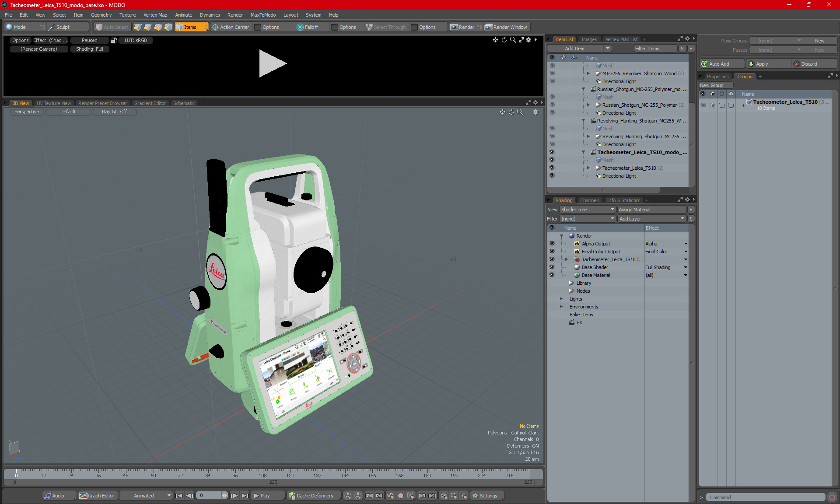Viewport: 840px width, 504px height.
Task: Click Play animation button
Action: click(267, 496)
